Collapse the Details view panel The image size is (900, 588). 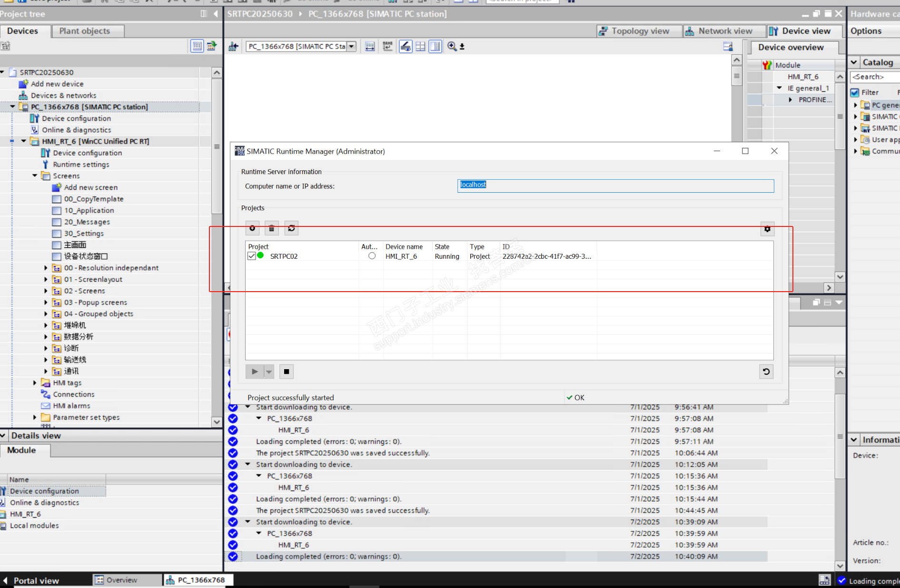(x=3, y=436)
